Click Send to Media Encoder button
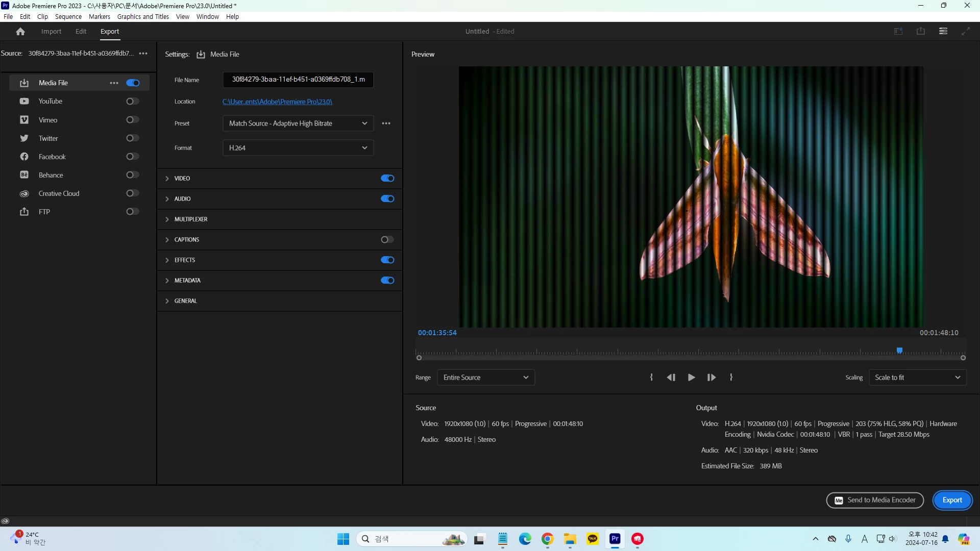Viewport: 980px width, 551px height. (x=875, y=500)
